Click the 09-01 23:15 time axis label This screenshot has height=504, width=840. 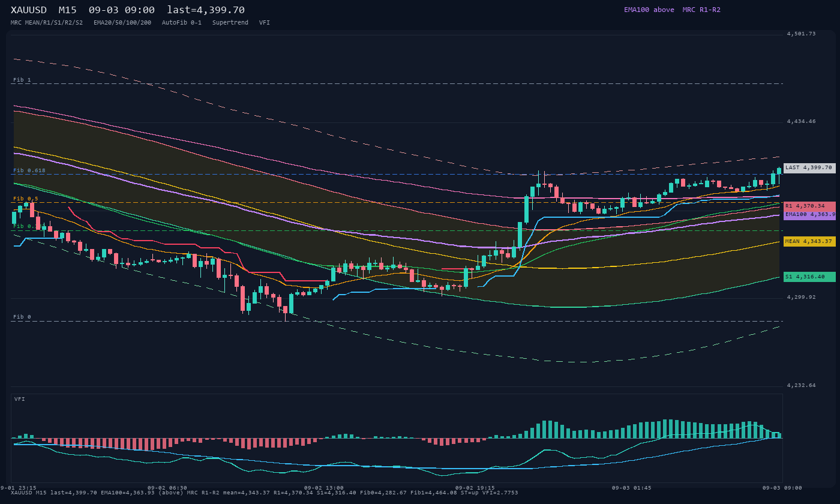pos(18,488)
